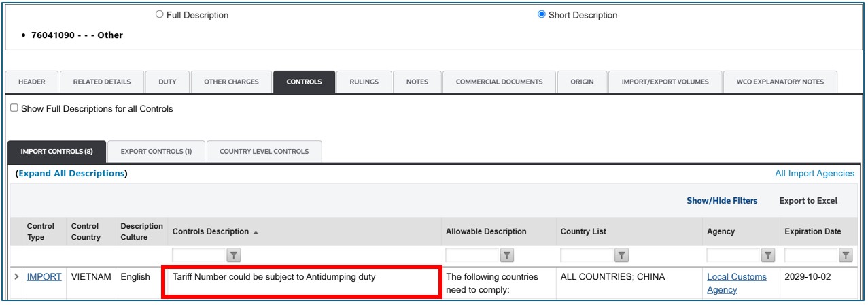Open the WCO EXPLANATORY NOTES tab
868x305 pixels.
(x=780, y=82)
